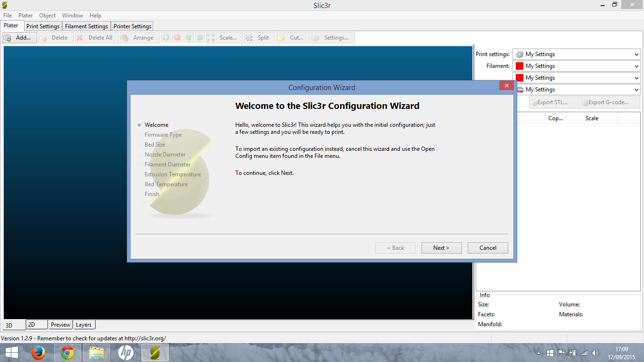Screen dimensions: 644x362
Task: Click the disabled Back wizard button
Action: click(x=396, y=248)
